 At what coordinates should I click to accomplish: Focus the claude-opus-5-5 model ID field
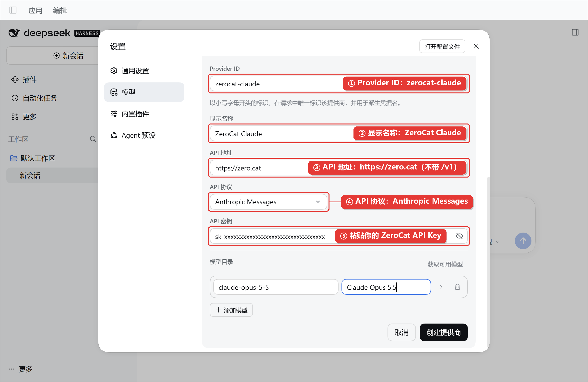(275, 287)
